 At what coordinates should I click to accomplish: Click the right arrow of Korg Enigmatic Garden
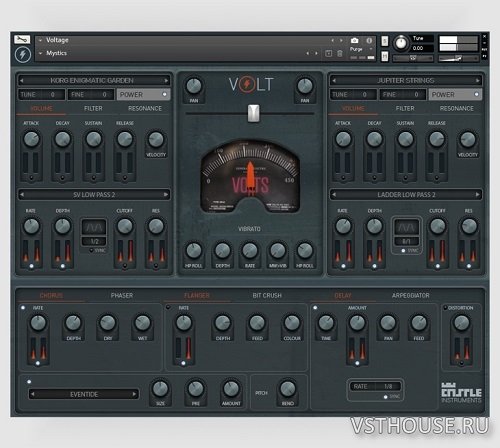[x=166, y=80]
